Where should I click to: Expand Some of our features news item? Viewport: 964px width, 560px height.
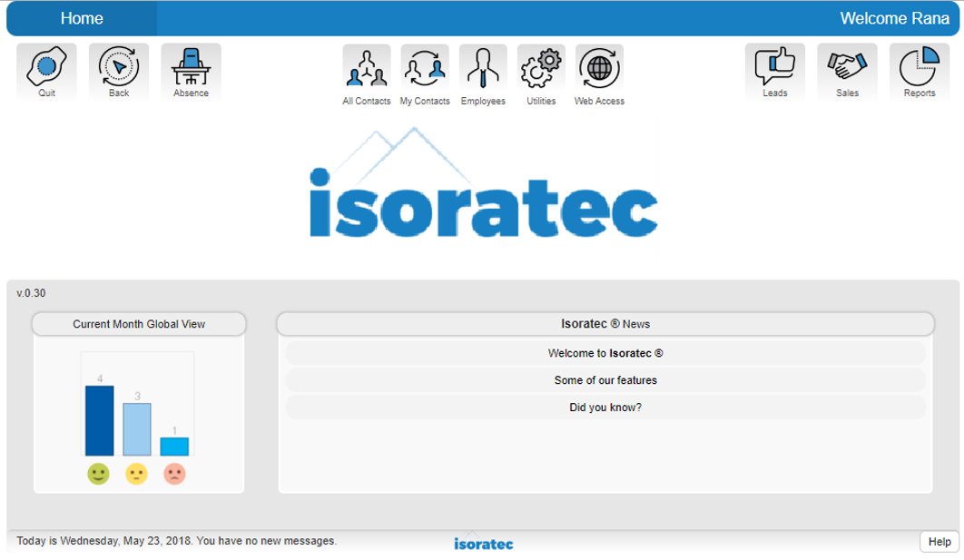(x=605, y=380)
